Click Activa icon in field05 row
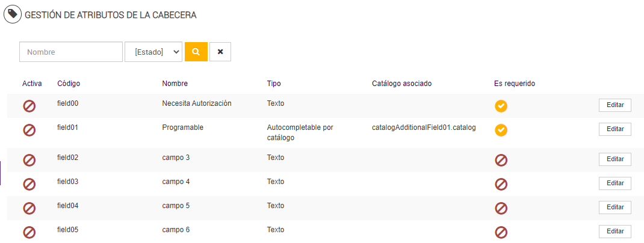Screen dimensions: 644x243 pos(29,232)
